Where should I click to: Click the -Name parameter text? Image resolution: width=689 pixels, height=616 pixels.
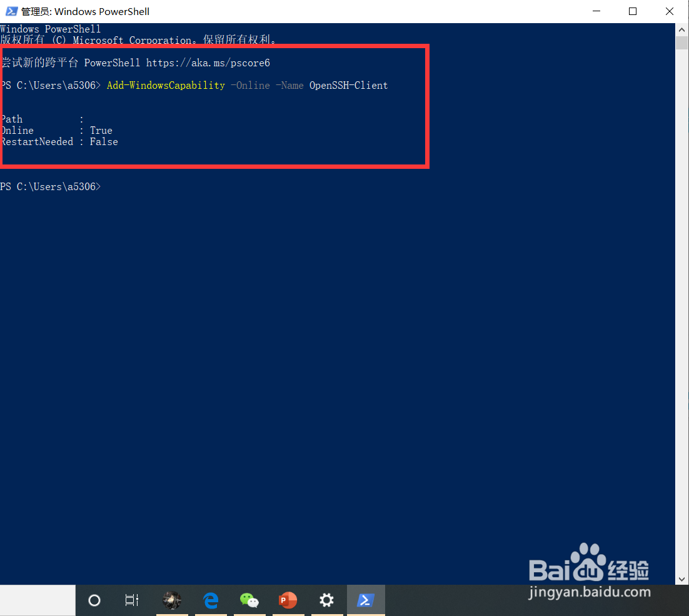pyautogui.click(x=289, y=85)
